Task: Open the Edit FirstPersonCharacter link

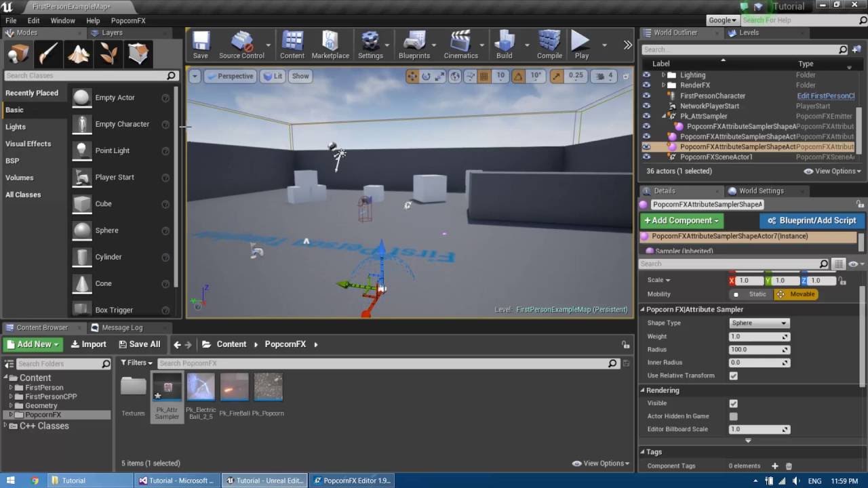Action: click(825, 96)
